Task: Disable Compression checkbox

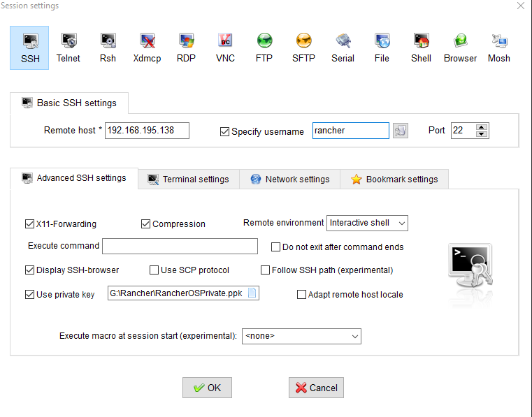Action: pyautogui.click(x=145, y=224)
